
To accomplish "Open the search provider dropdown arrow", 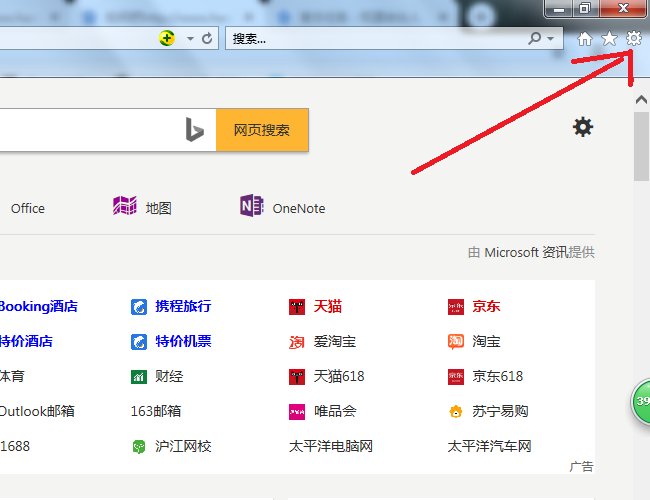I will coord(551,39).
